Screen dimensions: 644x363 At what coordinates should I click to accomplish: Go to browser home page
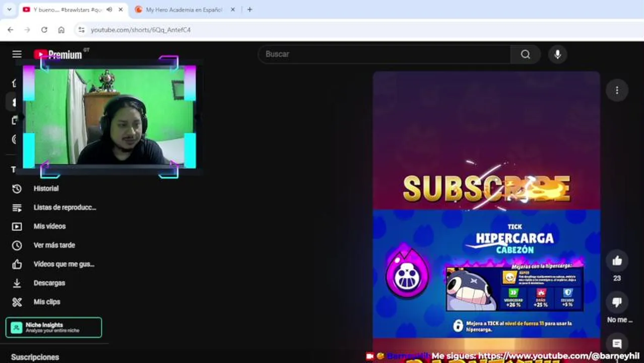coord(61,30)
